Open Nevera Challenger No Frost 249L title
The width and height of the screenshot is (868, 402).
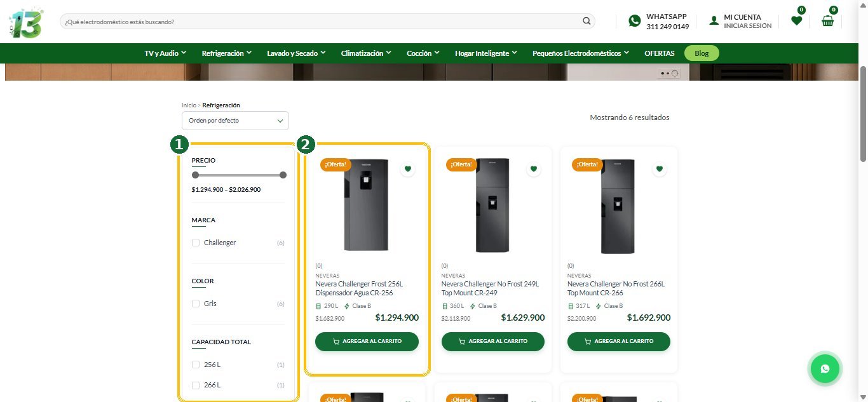click(490, 288)
